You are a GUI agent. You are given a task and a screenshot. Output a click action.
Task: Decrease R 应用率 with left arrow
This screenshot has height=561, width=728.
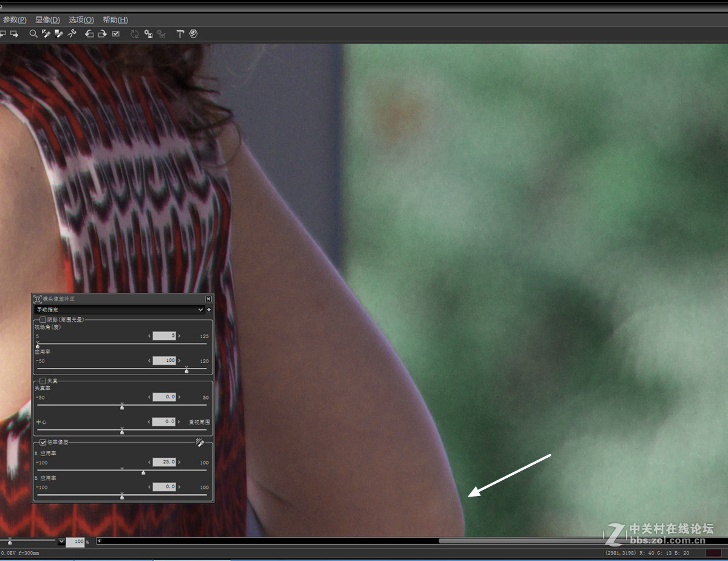[149, 462]
